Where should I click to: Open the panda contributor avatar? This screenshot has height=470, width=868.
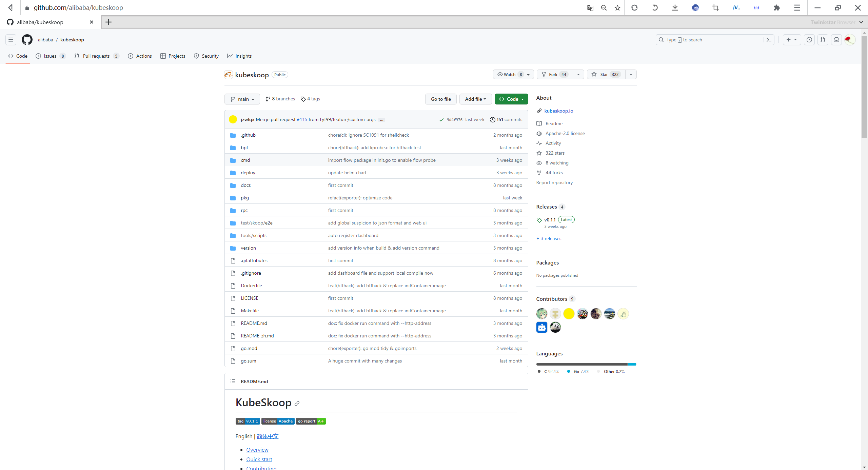[x=555, y=327]
